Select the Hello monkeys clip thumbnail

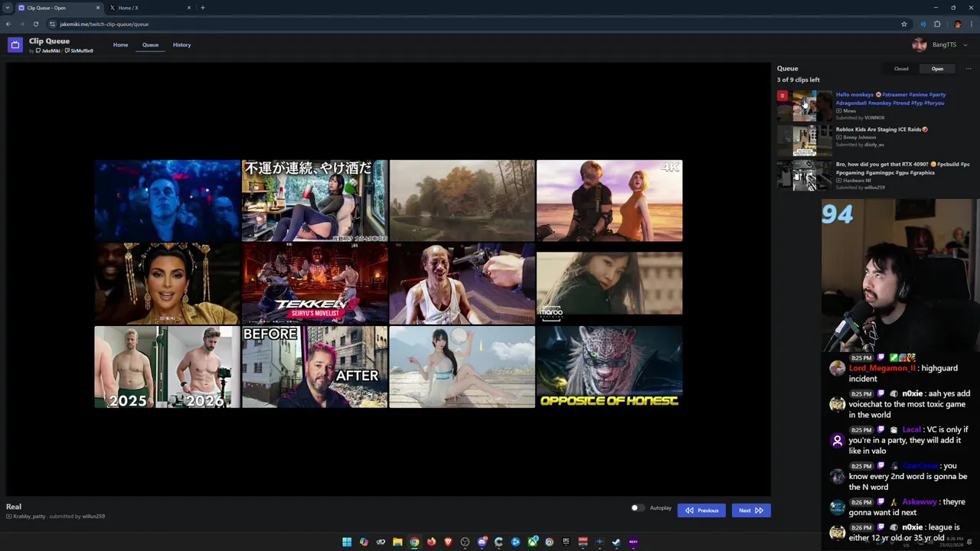pos(805,106)
